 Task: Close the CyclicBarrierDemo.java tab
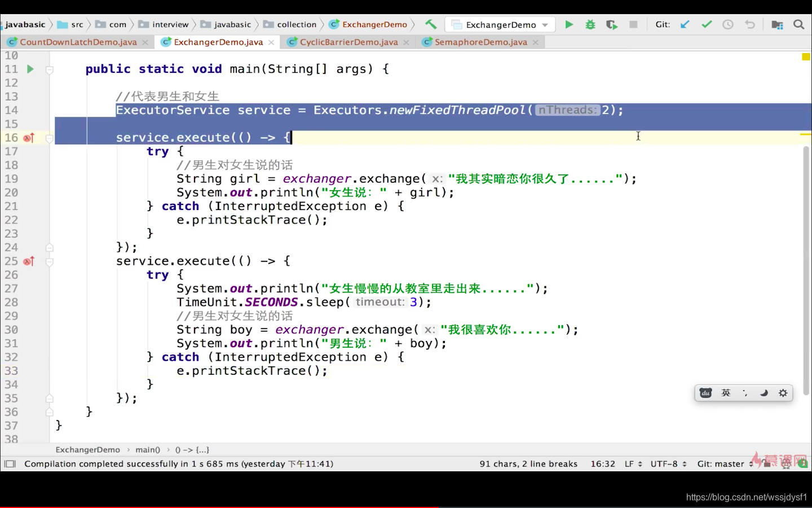407,42
